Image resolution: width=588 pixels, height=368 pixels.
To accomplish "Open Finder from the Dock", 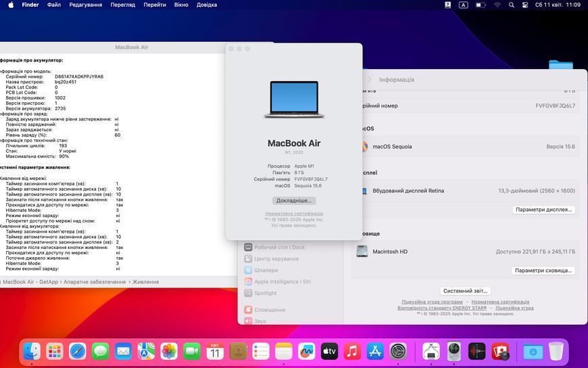I will (32, 352).
